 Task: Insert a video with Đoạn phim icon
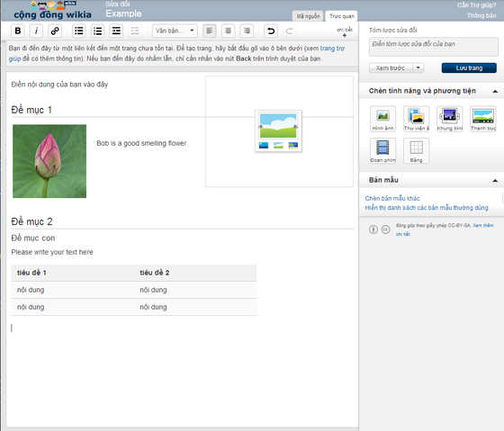pos(382,151)
